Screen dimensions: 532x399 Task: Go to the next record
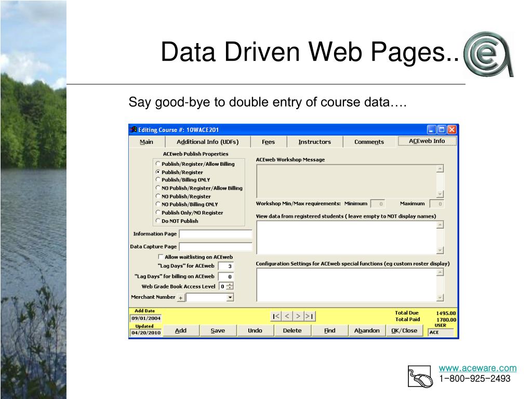pos(298,316)
